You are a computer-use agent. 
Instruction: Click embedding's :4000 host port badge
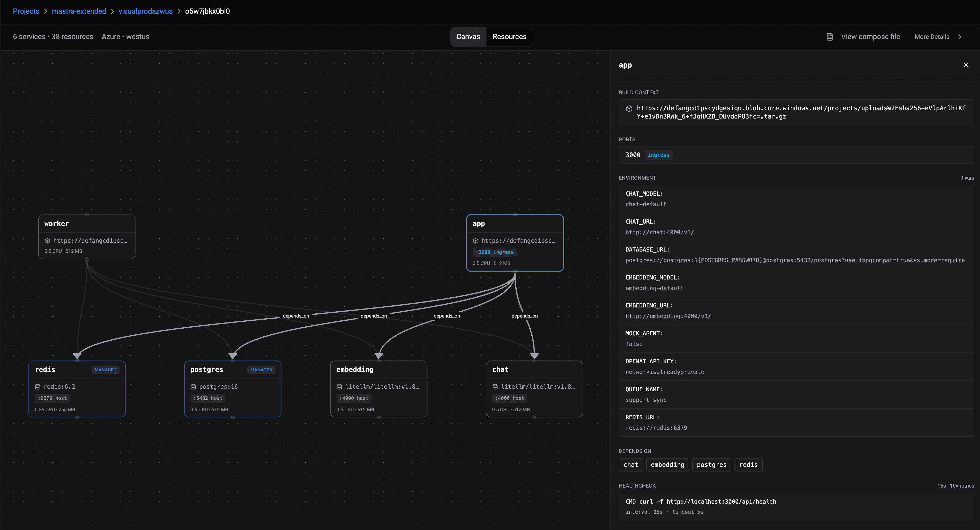point(354,398)
